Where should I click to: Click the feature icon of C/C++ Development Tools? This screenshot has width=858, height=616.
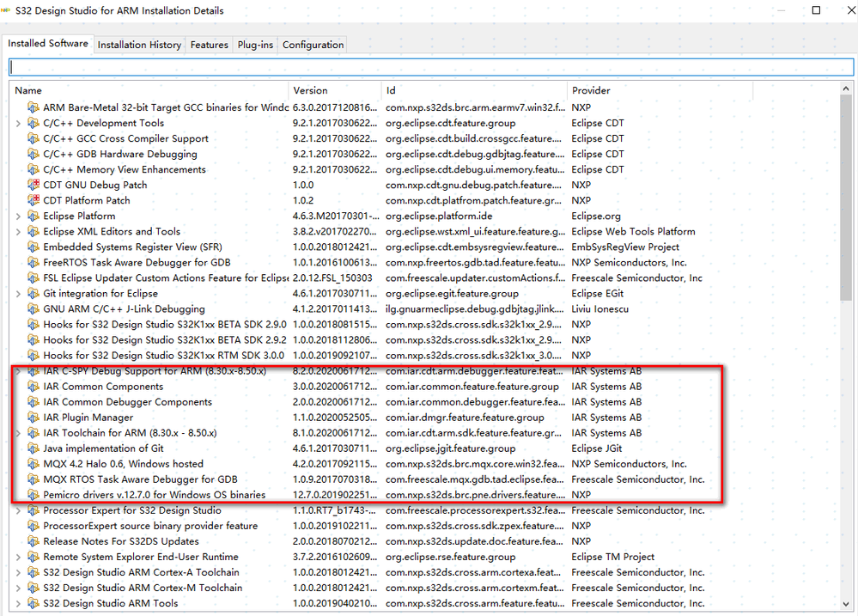(x=33, y=123)
